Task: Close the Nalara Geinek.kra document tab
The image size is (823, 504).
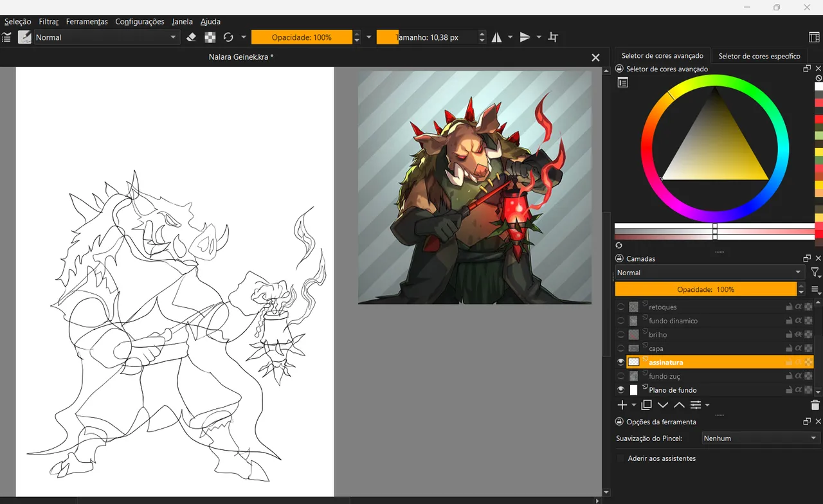Action: click(x=595, y=57)
